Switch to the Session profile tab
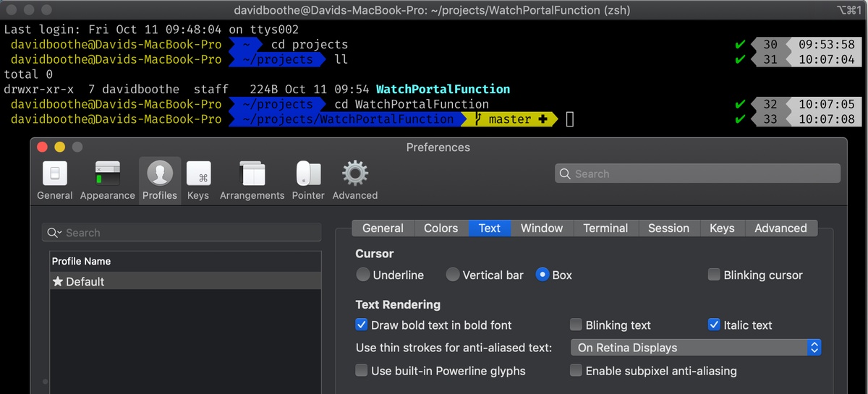This screenshot has height=394, width=868. pyautogui.click(x=668, y=228)
